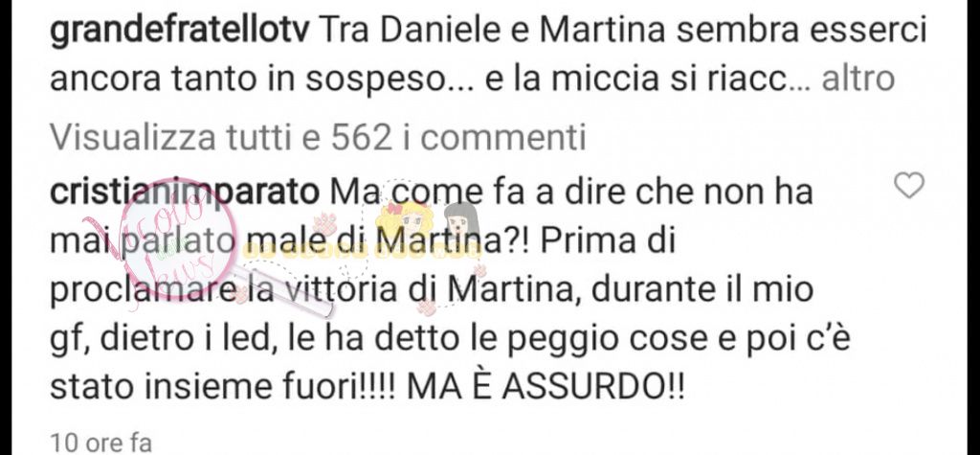Image resolution: width=980 pixels, height=455 pixels.
Task: Click the paw print below 'di Martina'
Action: [427, 307]
